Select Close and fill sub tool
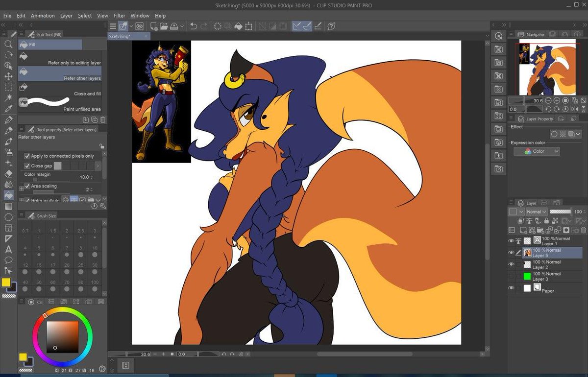588x377 pixels. 60,90
